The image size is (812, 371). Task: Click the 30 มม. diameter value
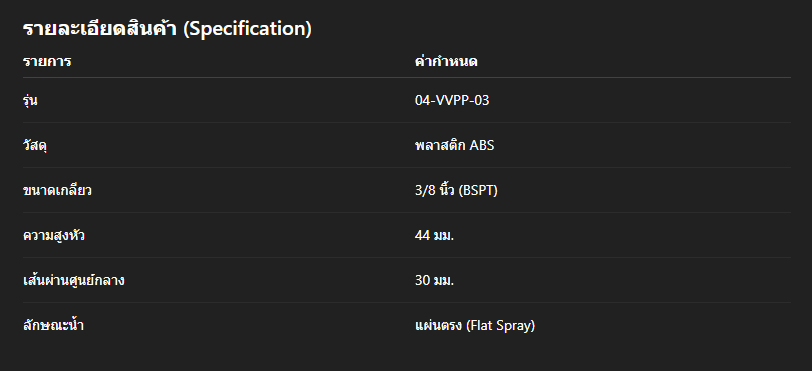pos(434,280)
